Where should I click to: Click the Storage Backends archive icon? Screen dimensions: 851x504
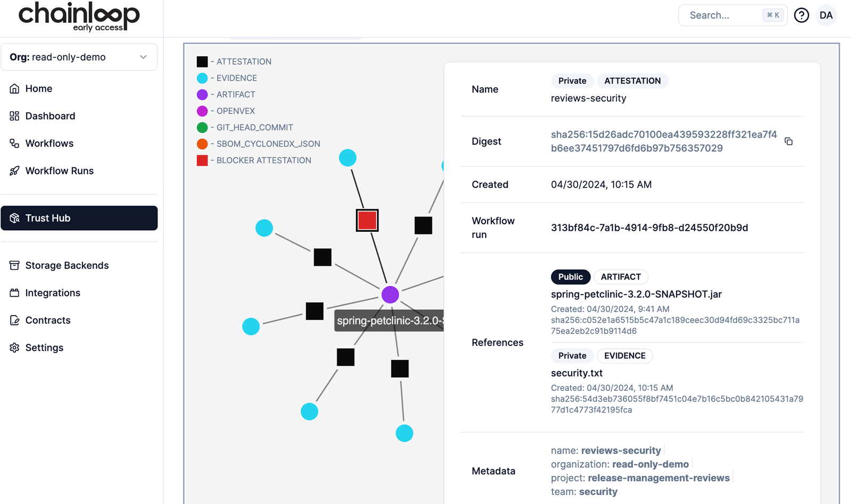coord(14,265)
